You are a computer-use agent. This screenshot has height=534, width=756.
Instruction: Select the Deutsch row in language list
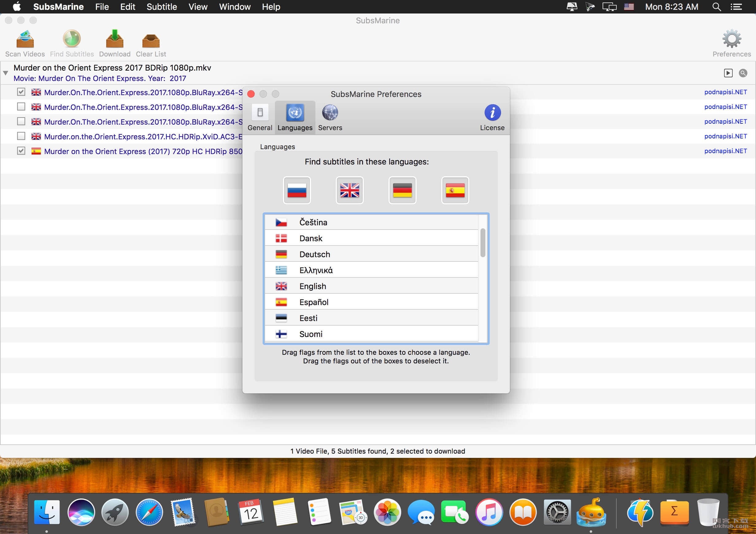click(x=372, y=254)
